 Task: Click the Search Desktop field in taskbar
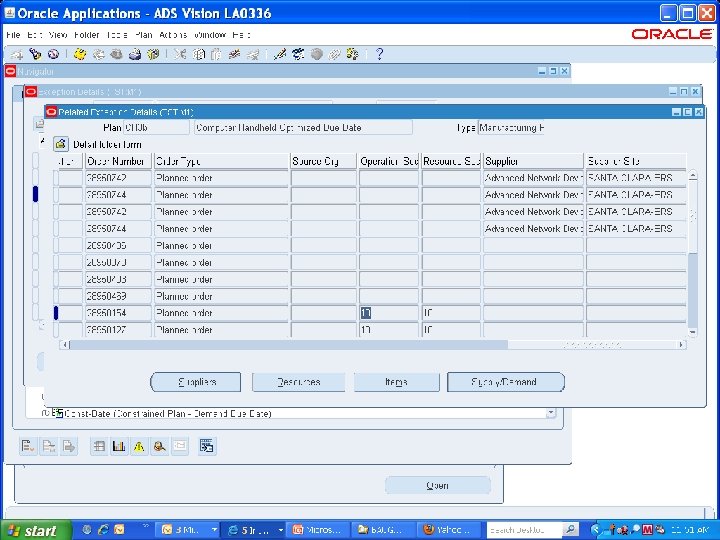click(524, 530)
